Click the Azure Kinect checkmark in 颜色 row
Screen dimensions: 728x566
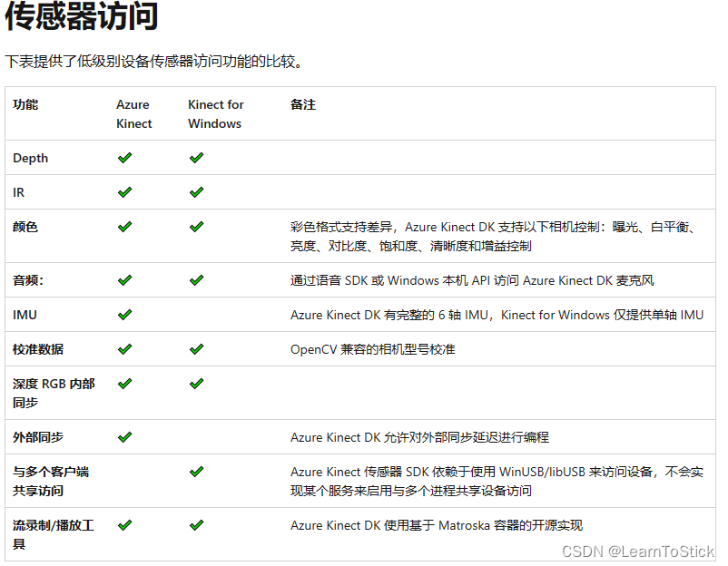click(125, 227)
